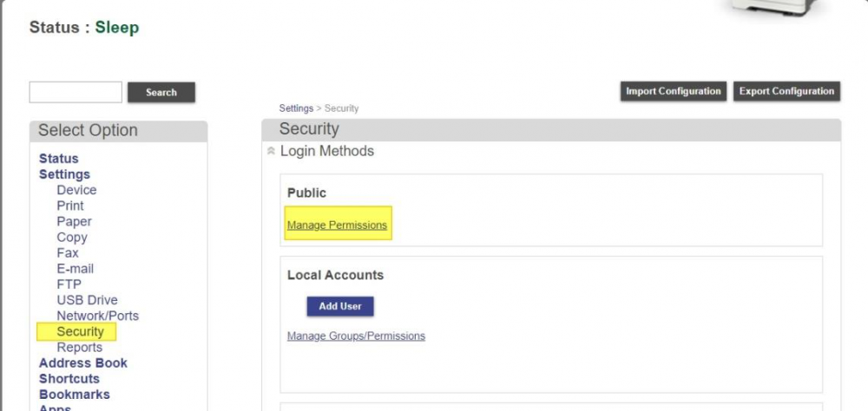Image resolution: width=868 pixels, height=411 pixels.
Task: Open the Paper settings option
Action: click(74, 221)
